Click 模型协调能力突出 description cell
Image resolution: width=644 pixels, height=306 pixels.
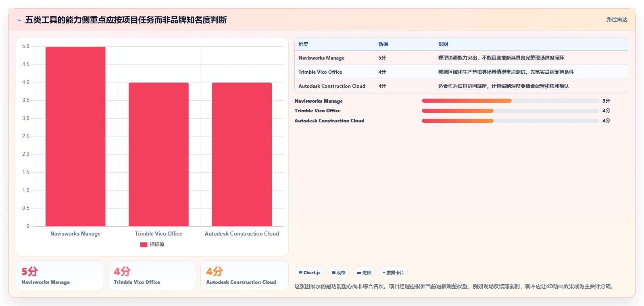click(x=501, y=58)
